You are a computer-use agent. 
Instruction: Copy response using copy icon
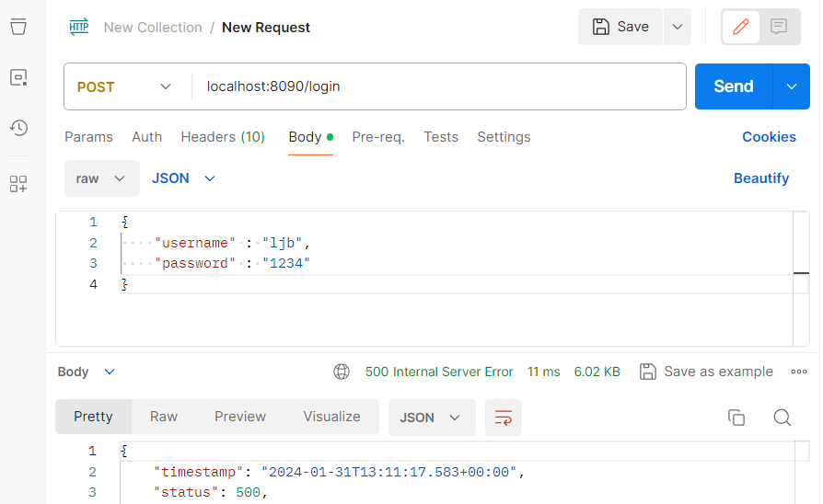pos(736,418)
